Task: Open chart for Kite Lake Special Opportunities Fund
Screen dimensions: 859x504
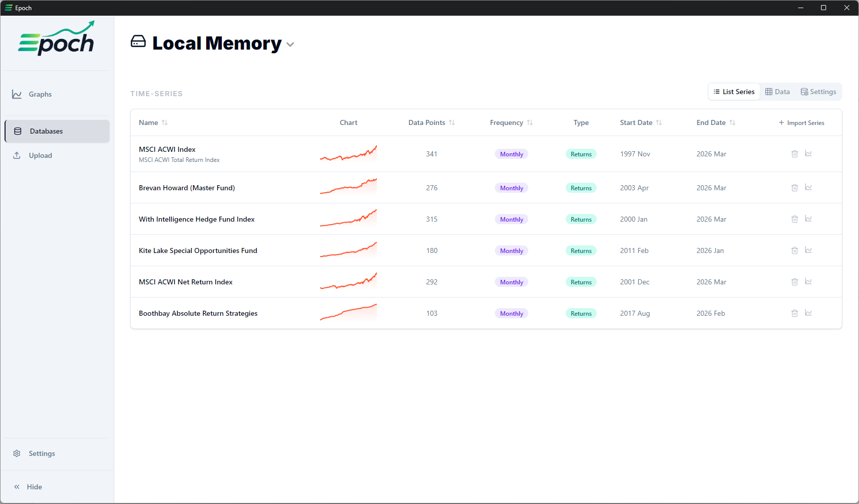Action: [x=808, y=250]
